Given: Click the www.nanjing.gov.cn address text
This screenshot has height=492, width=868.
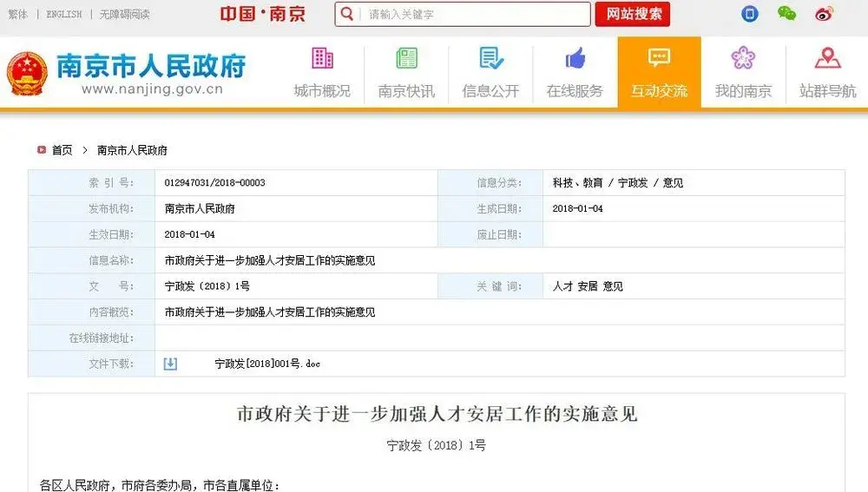Looking at the screenshot, I should pos(152,89).
